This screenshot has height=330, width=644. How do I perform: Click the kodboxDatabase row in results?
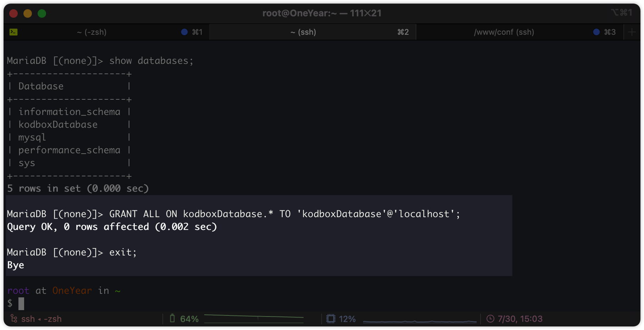coord(58,125)
